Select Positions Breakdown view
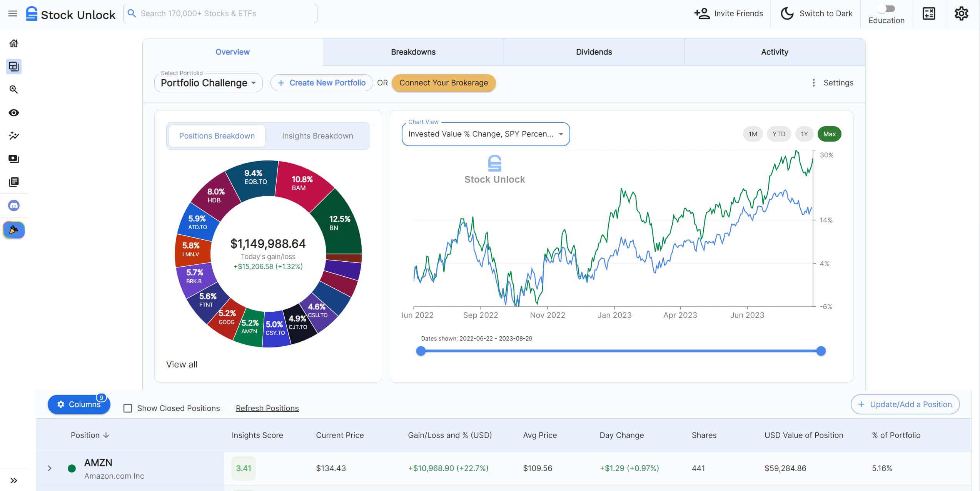Screen dimensions: 980x491 (217, 136)
